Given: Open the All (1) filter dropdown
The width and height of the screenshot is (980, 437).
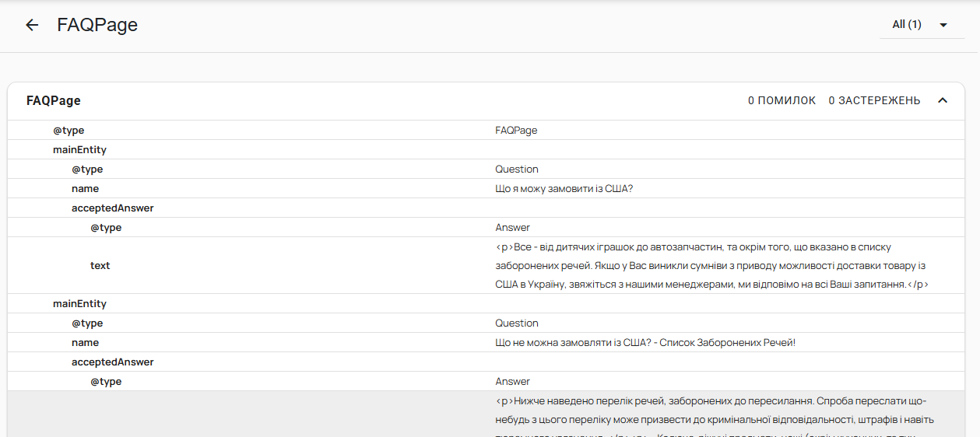Looking at the screenshot, I should click(x=922, y=25).
